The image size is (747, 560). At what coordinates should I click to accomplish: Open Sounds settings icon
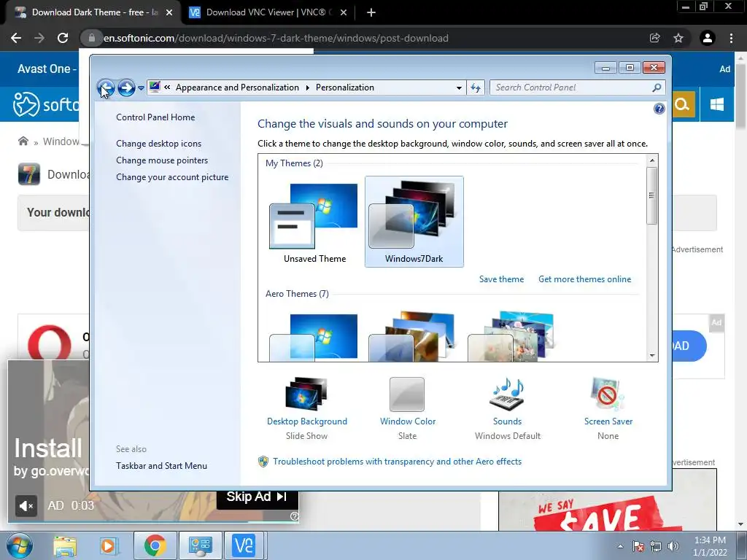click(x=507, y=394)
